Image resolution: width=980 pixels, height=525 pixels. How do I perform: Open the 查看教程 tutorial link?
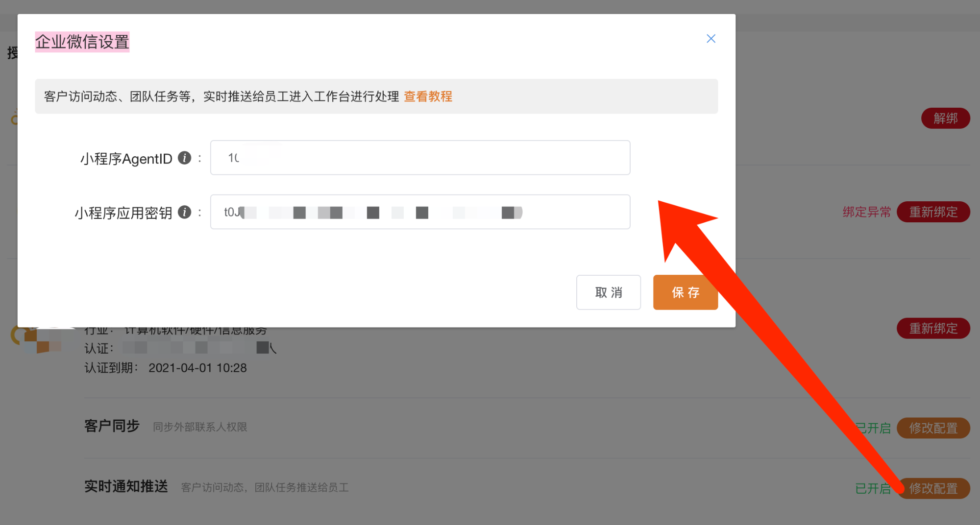428,96
